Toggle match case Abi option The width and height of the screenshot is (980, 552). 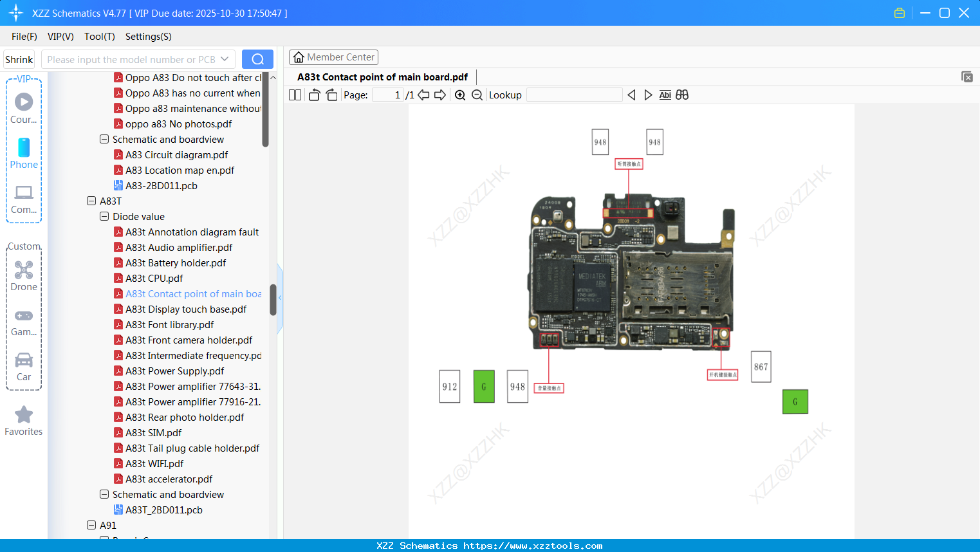tap(665, 95)
